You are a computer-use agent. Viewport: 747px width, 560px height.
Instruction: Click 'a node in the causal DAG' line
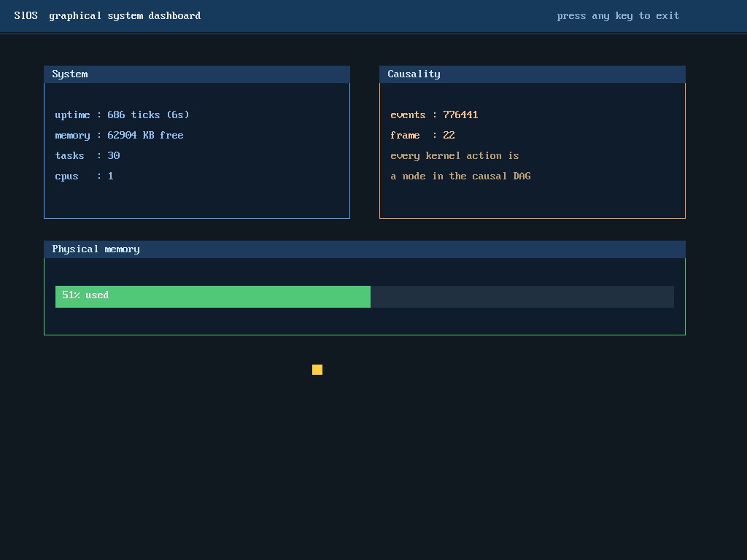pyautogui.click(x=460, y=176)
